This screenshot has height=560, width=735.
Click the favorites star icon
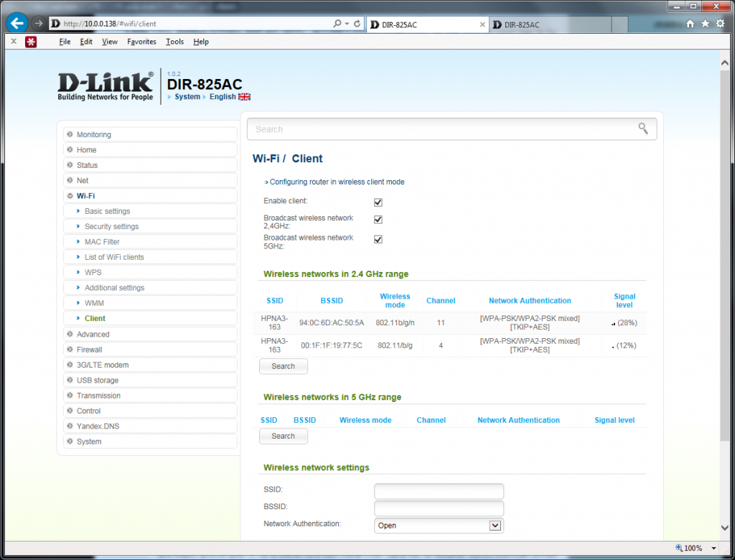[705, 24]
